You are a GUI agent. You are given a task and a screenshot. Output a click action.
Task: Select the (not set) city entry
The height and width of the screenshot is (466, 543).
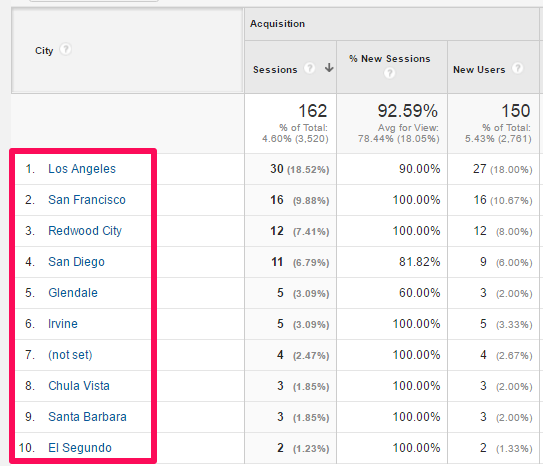pos(70,355)
